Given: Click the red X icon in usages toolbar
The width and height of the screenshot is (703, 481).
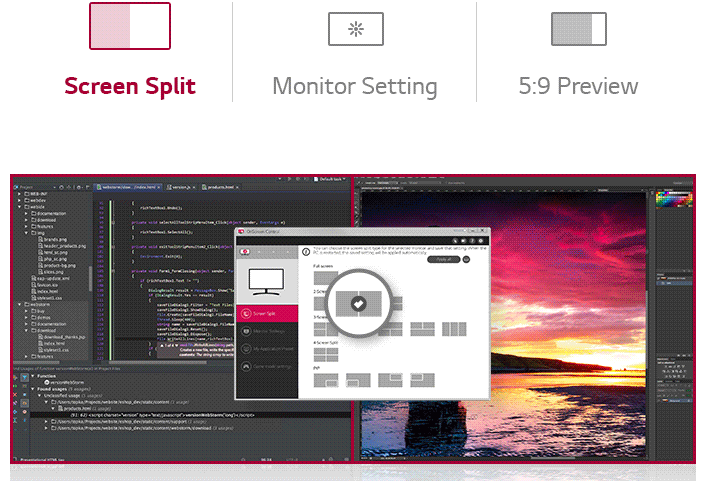Looking at the screenshot, I should click(x=15, y=394).
